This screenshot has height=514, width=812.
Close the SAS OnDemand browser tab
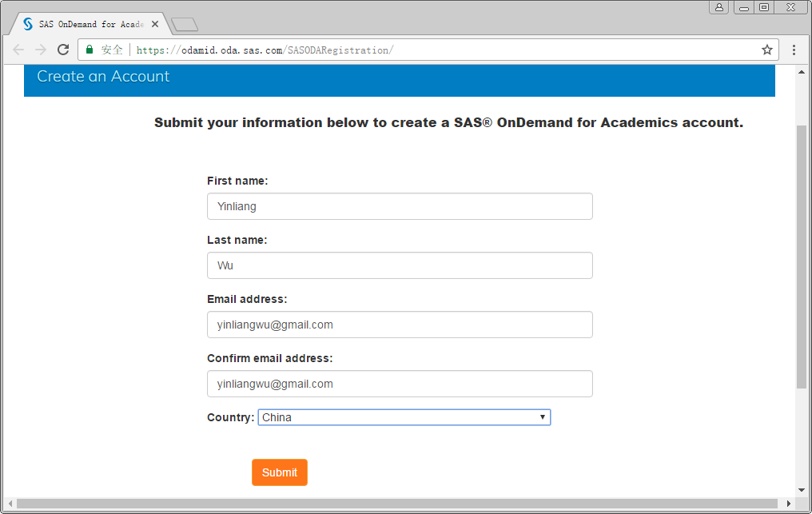(154, 23)
